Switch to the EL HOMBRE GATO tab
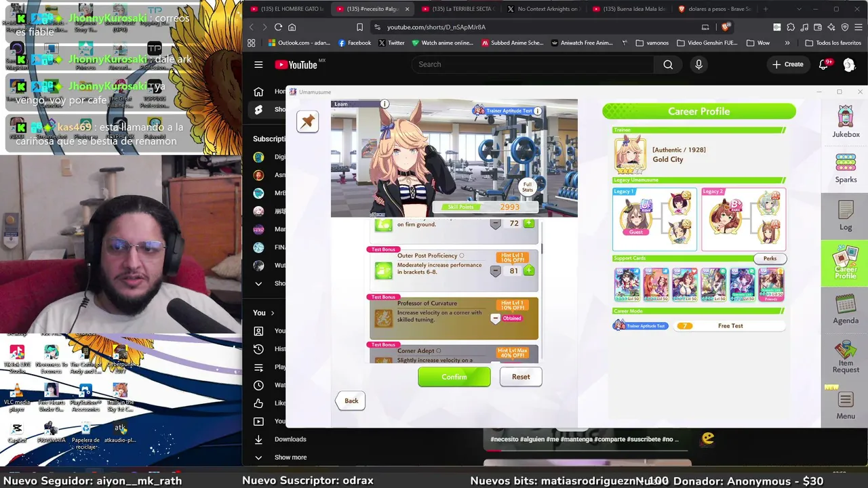Screen dimensions: 868x488 [285, 9]
